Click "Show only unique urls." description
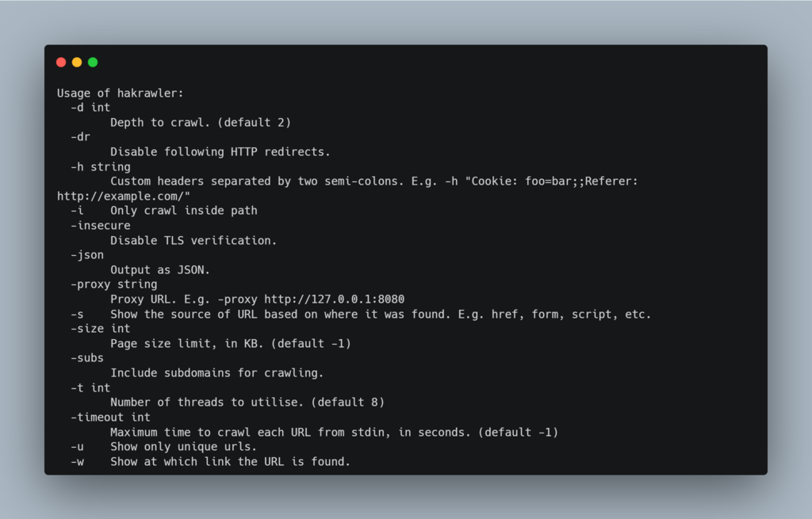 pyautogui.click(x=183, y=447)
